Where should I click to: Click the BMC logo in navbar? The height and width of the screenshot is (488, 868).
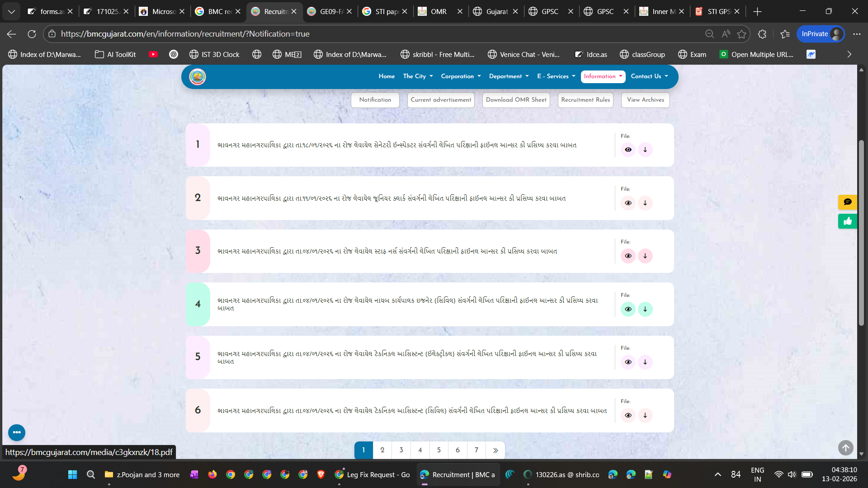198,77
